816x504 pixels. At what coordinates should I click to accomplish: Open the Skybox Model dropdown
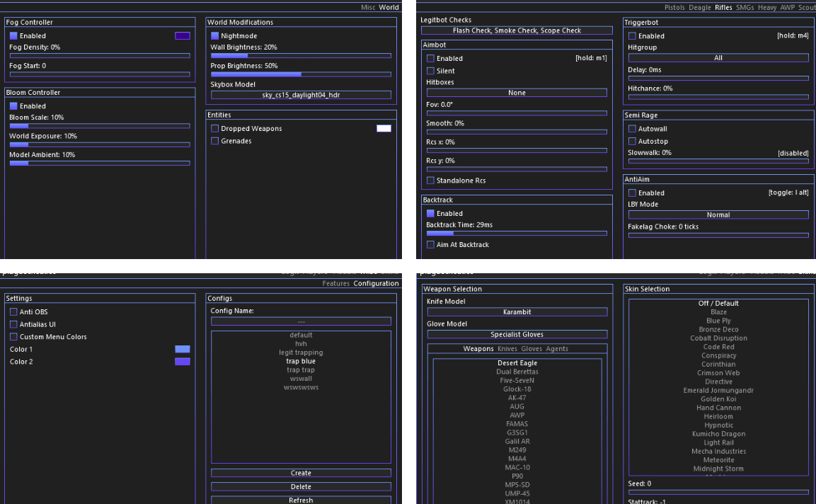(301, 96)
